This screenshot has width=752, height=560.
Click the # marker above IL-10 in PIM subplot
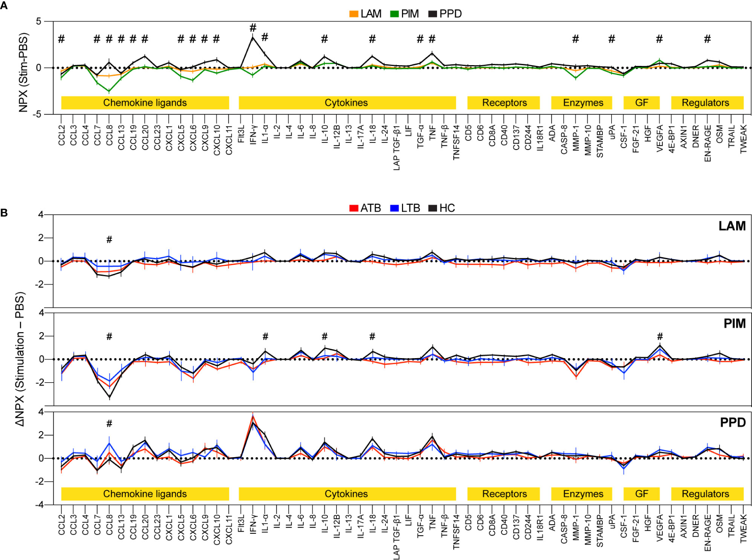[325, 336]
